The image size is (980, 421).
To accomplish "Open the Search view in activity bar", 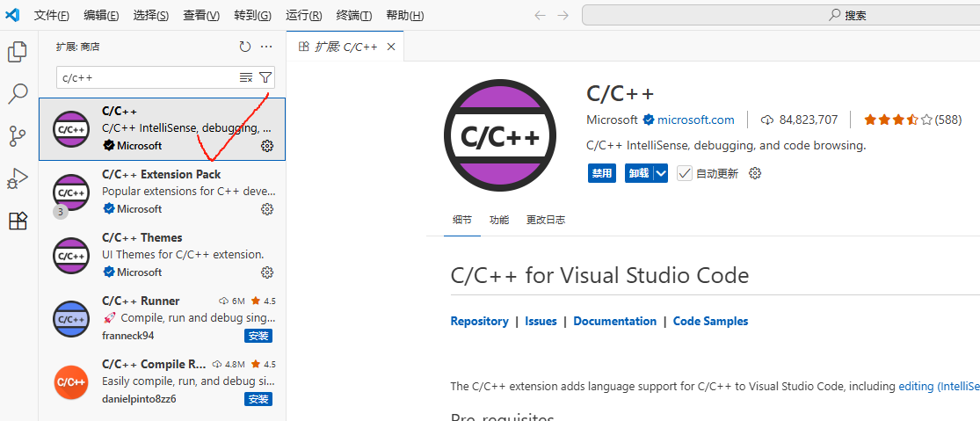I will pos(18,94).
